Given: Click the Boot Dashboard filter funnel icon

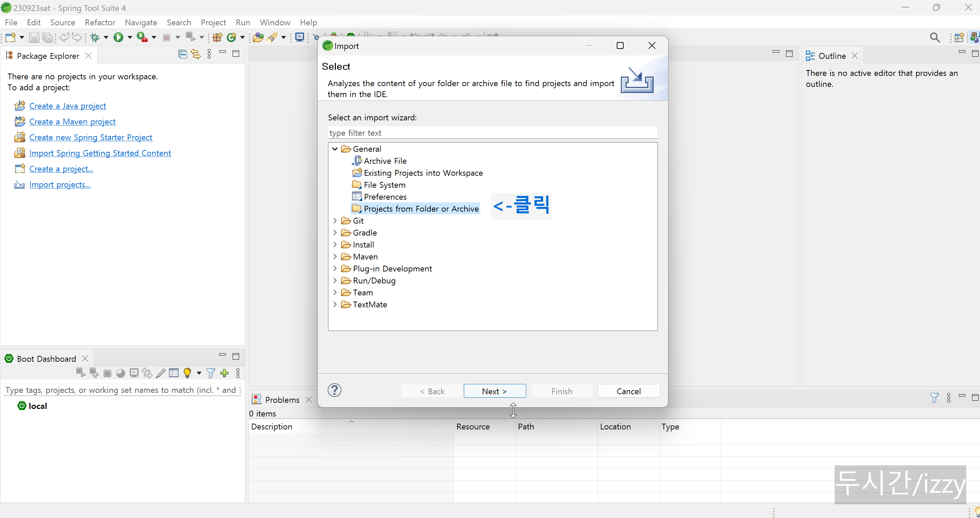Looking at the screenshot, I should click(210, 373).
